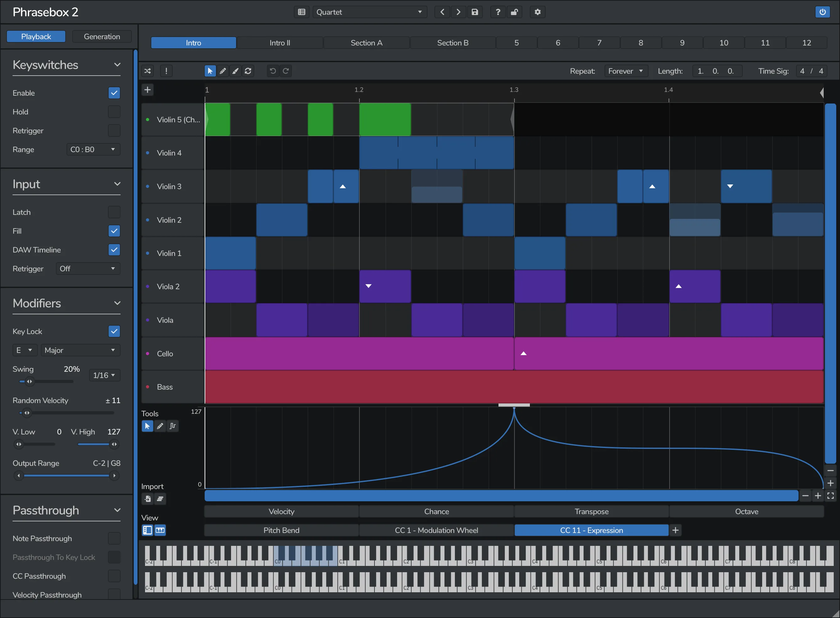Go to the next preset arrow
The height and width of the screenshot is (618, 840).
click(458, 12)
